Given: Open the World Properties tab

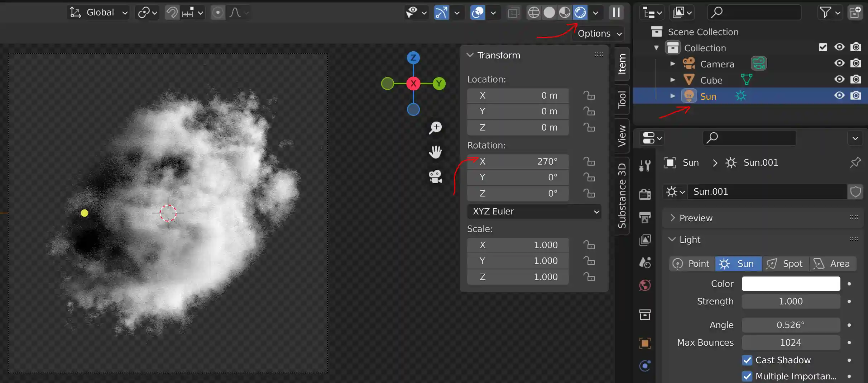Looking at the screenshot, I should pos(644,285).
